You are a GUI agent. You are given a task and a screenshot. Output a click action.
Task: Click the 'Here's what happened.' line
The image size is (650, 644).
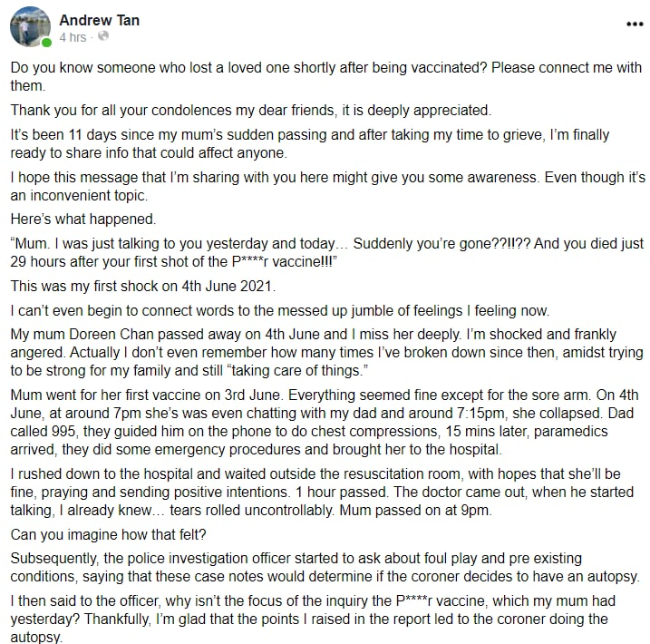(83, 219)
